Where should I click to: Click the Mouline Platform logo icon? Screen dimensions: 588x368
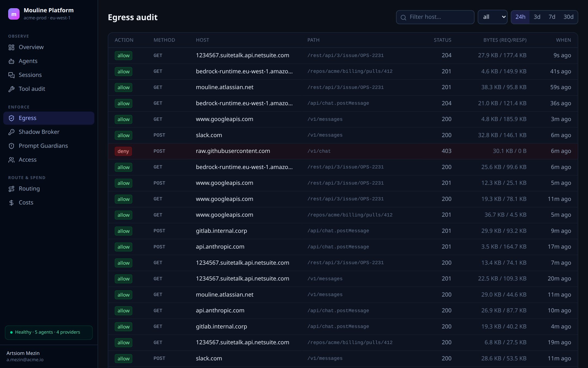pyautogui.click(x=14, y=14)
